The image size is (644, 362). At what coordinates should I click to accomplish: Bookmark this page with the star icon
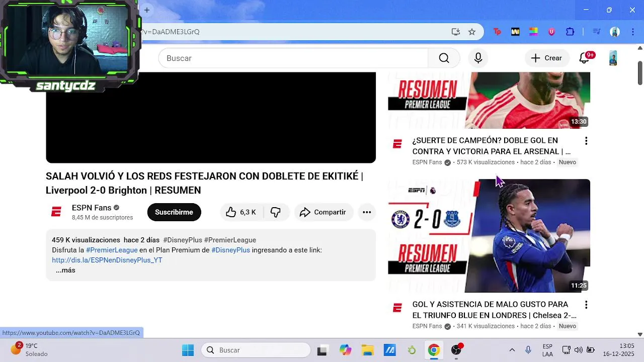point(472,32)
